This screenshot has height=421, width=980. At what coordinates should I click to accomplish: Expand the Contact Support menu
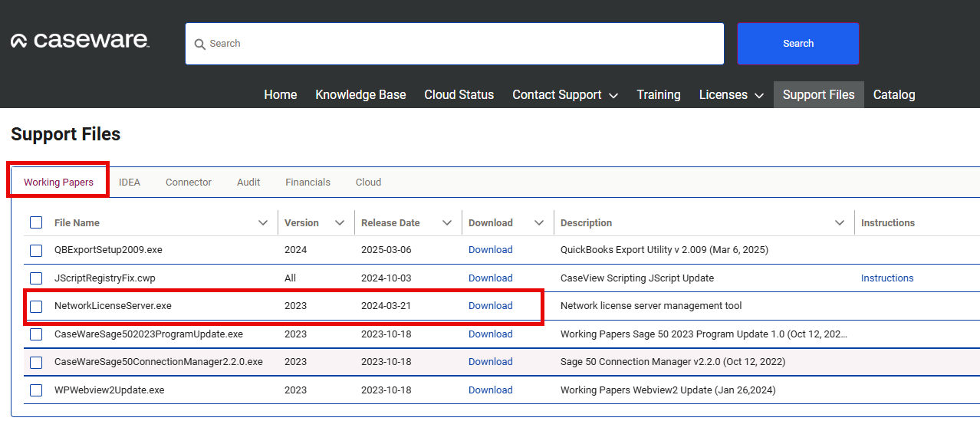(565, 95)
